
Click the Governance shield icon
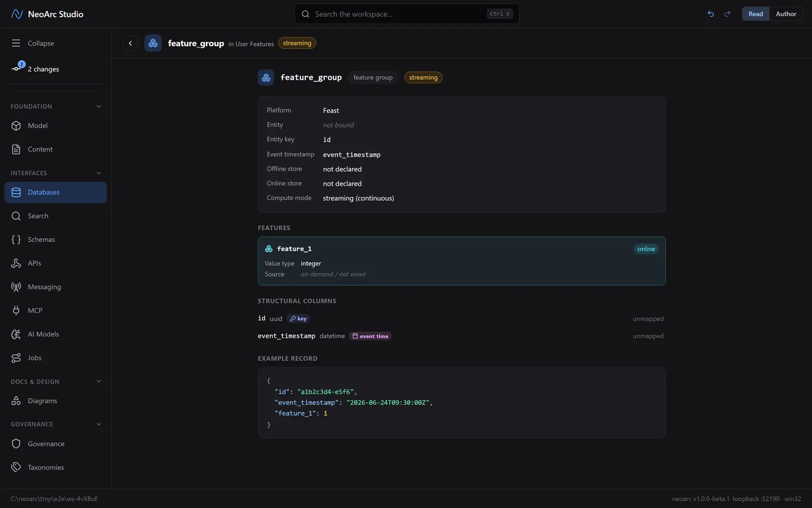pos(16,444)
